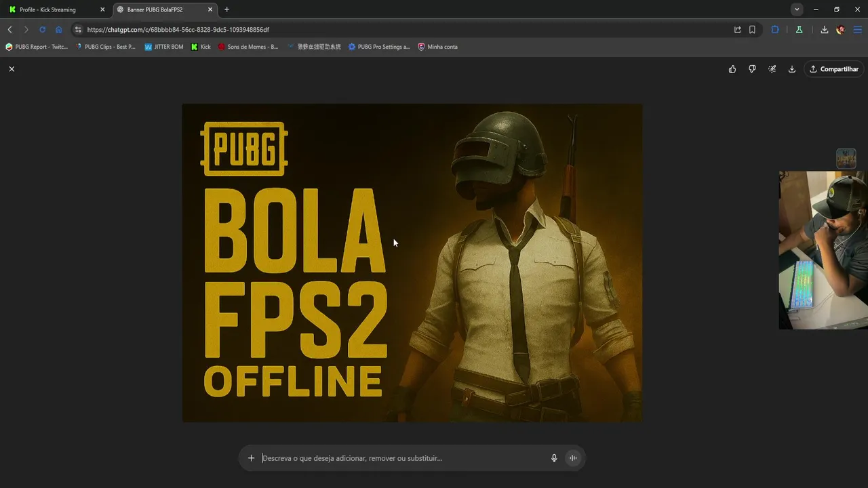The width and height of the screenshot is (868, 488).
Task: Open the browser profile avatar
Action: (841, 30)
